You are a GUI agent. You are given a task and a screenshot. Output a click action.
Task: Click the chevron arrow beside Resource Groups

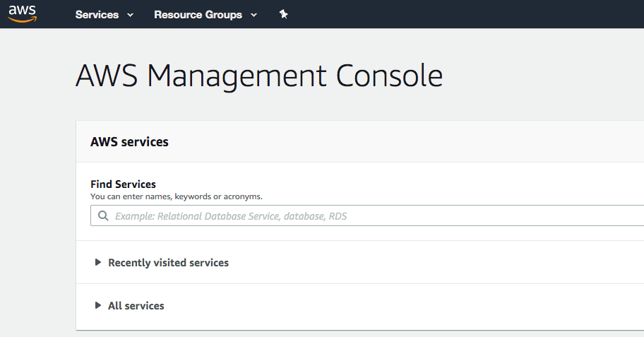[x=254, y=15]
